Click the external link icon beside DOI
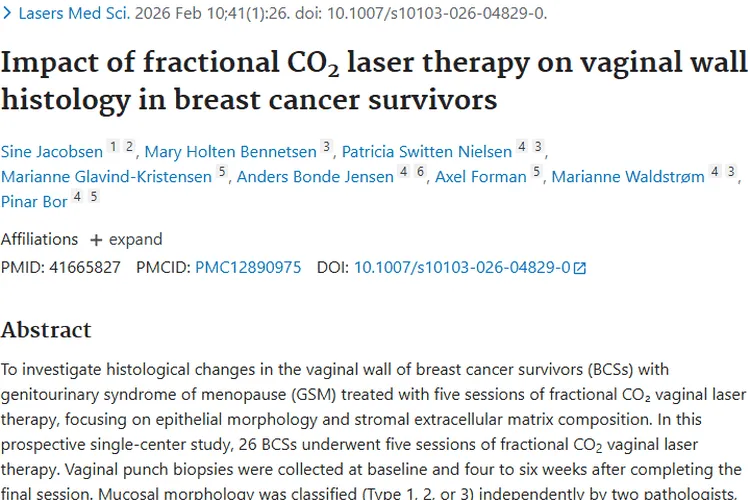Image resolution: width=750 pixels, height=500 pixels. pyautogui.click(x=580, y=268)
